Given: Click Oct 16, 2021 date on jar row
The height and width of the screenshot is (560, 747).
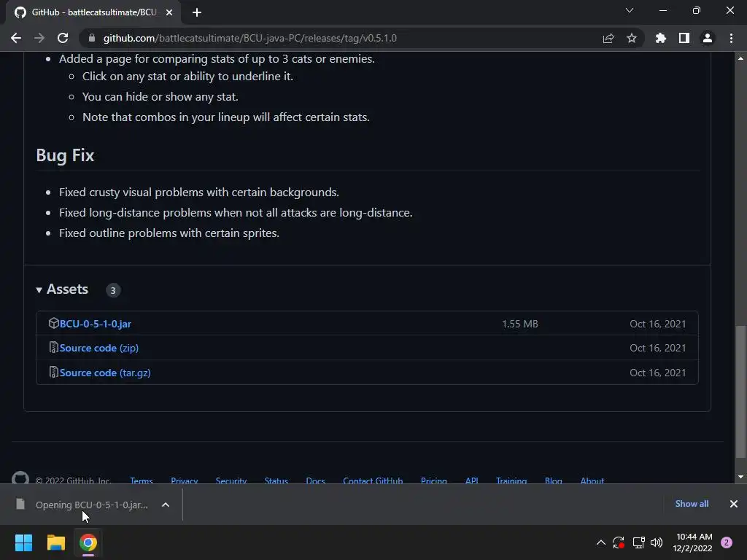Looking at the screenshot, I should (x=658, y=324).
